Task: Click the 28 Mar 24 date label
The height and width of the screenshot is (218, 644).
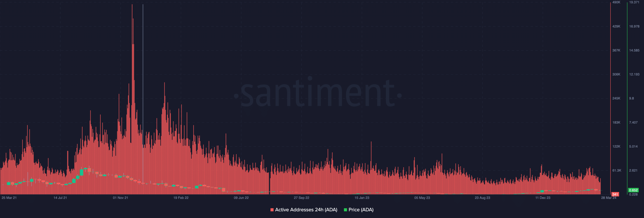Action: pos(609,198)
